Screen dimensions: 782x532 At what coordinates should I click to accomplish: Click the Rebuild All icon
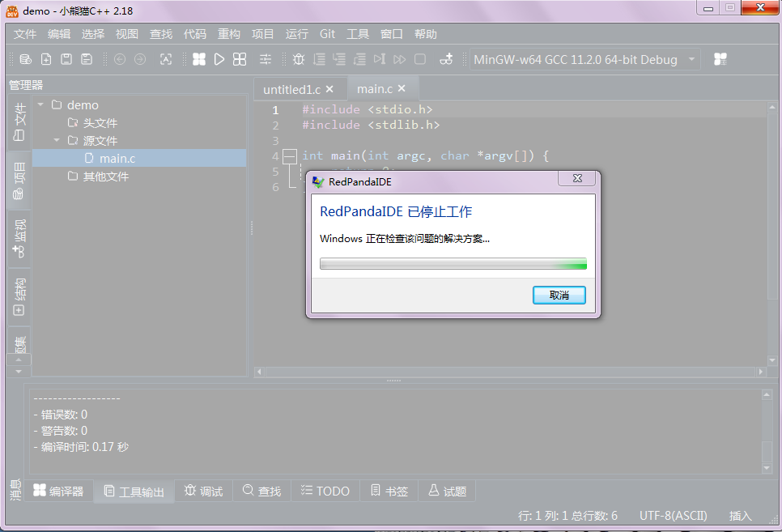240,59
